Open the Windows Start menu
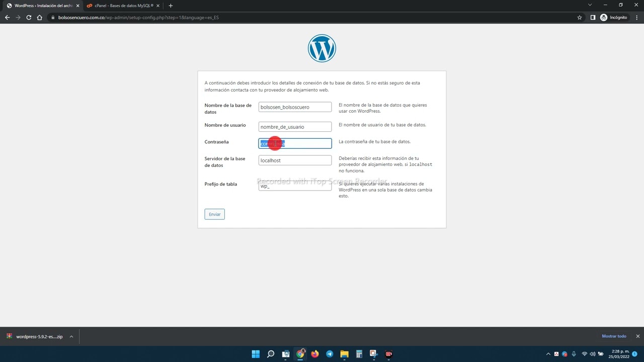The height and width of the screenshot is (362, 644). point(256,354)
